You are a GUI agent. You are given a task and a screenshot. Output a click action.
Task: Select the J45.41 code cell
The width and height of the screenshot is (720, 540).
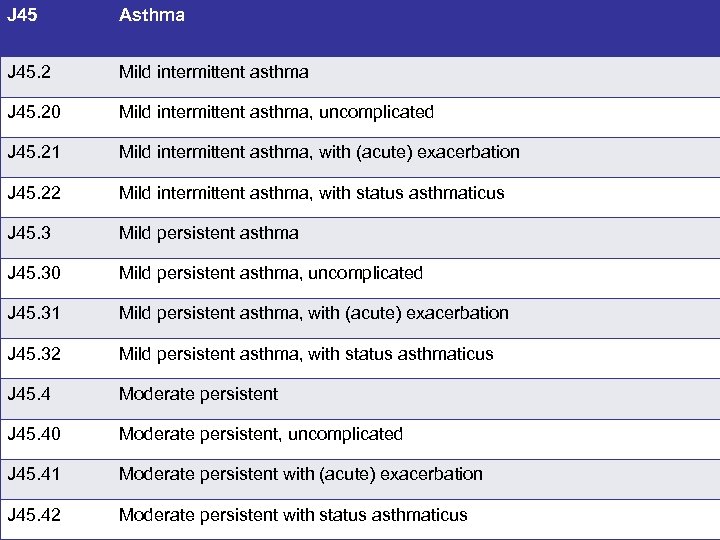(33, 474)
